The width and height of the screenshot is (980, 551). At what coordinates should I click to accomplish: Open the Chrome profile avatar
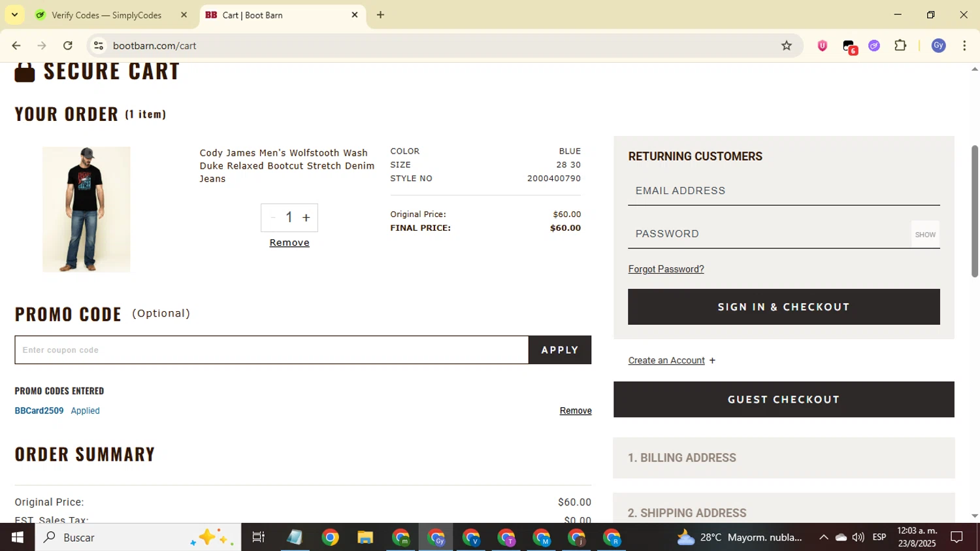click(x=939, y=46)
